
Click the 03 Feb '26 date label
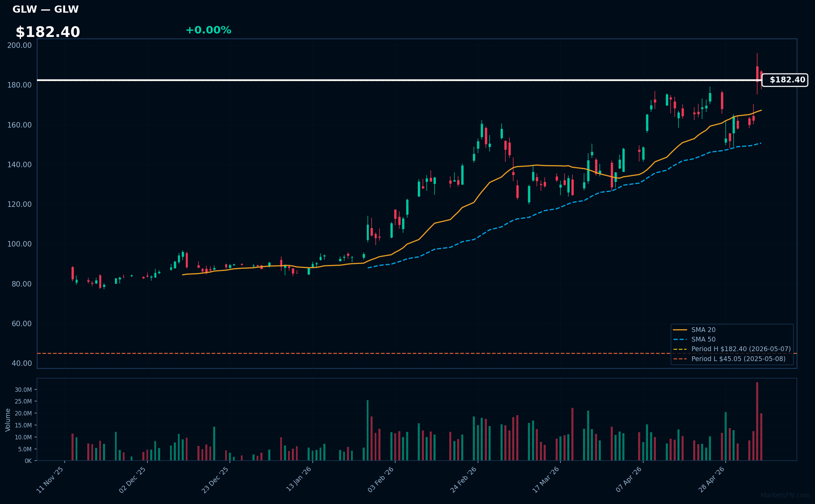tap(381, 480)
